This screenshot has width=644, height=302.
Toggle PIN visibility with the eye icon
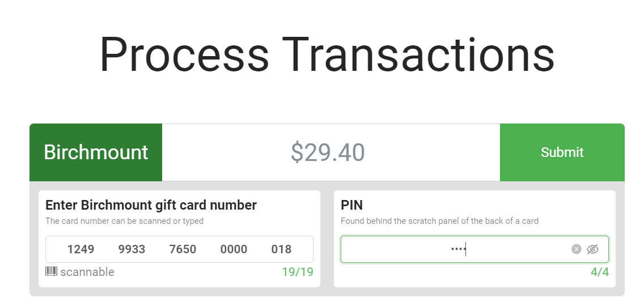593,249
